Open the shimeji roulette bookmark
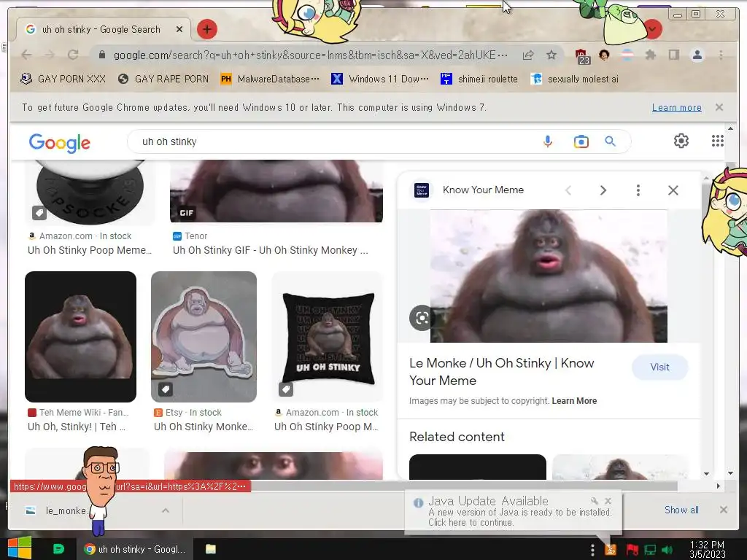Image resolution: width=747 pixels, height=560 pixels. pos(479,79)
